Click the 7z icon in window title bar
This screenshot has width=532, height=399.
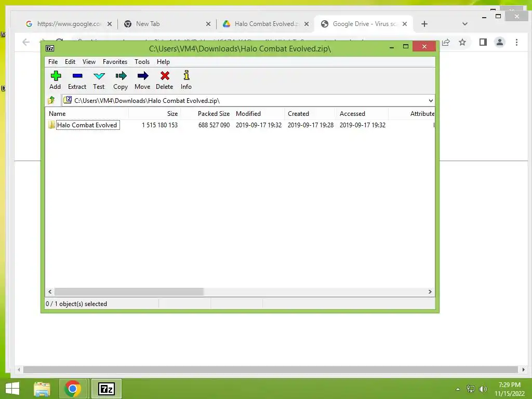point(50,48)
